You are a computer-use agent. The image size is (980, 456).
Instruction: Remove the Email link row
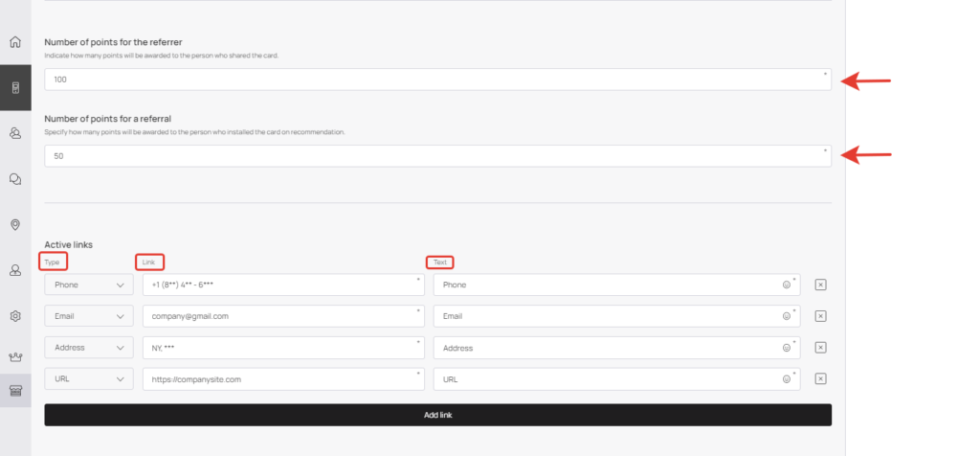[820, 316]
